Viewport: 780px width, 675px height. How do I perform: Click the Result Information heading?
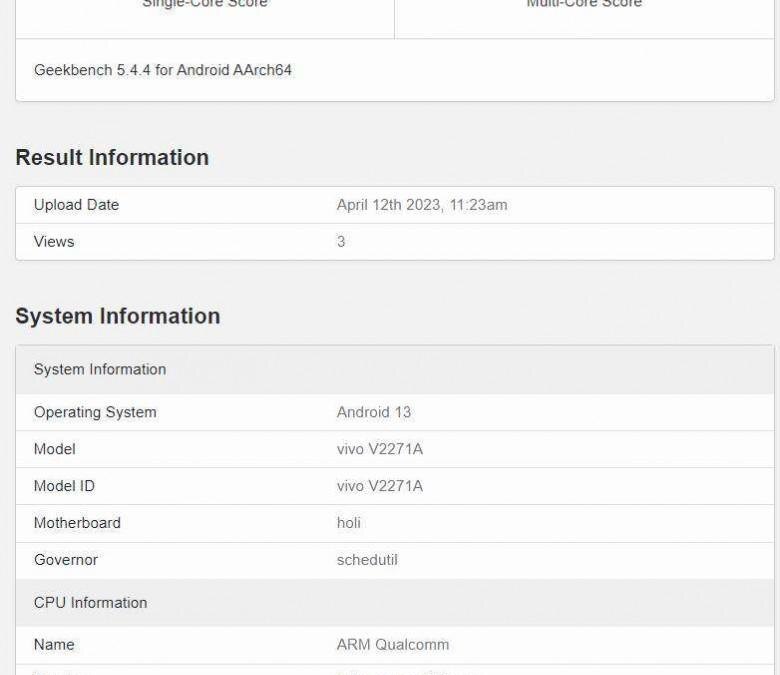pyautogui.click(x=112, y=158)
